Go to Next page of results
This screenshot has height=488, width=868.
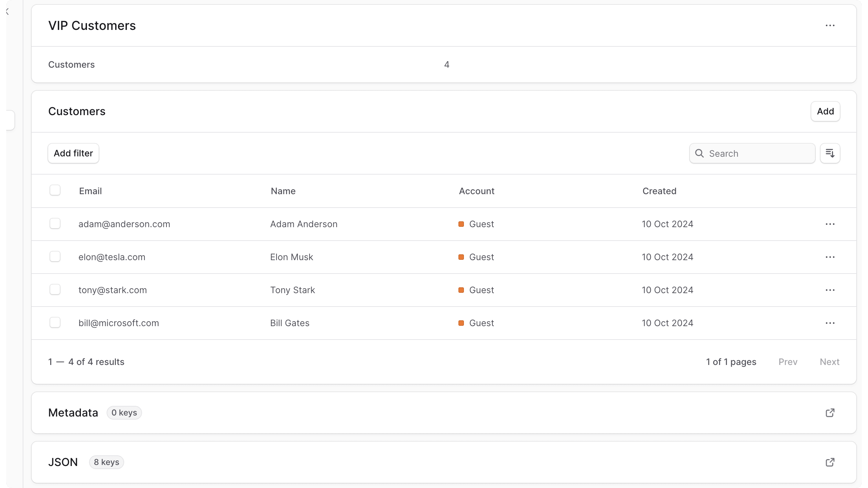(829, 362)
